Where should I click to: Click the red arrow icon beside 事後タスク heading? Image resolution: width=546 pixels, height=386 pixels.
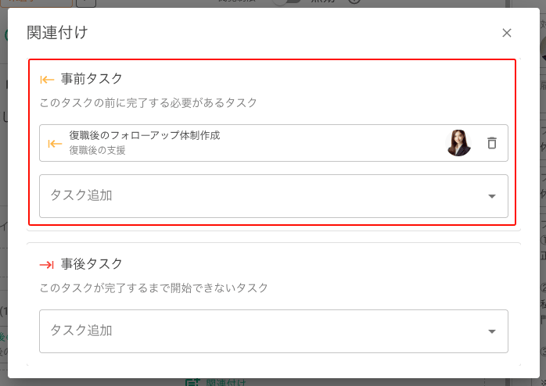point(47,265)
